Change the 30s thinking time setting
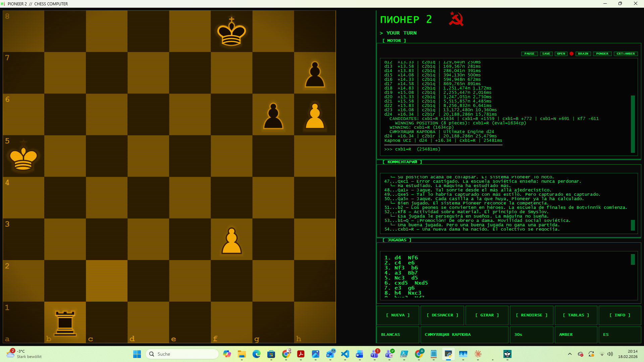This screenshot has height=362, width=644. 532,335
